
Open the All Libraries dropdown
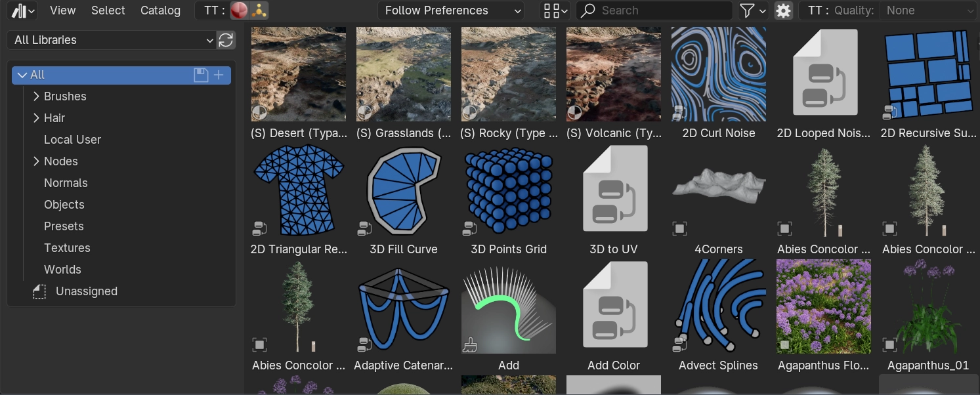click(111, 40)
